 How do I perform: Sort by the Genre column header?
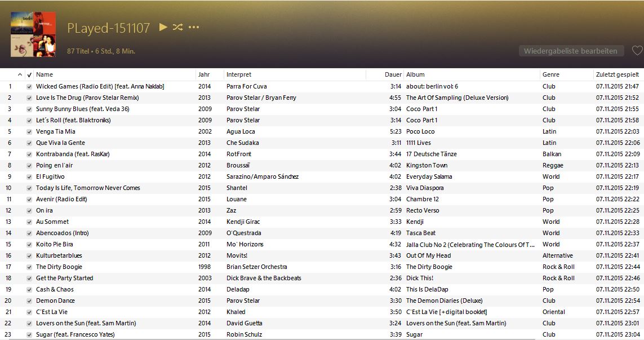point(550,74)
